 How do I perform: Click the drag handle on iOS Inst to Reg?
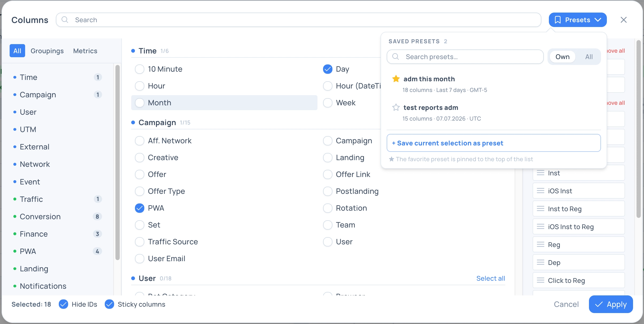click(540, 227)
